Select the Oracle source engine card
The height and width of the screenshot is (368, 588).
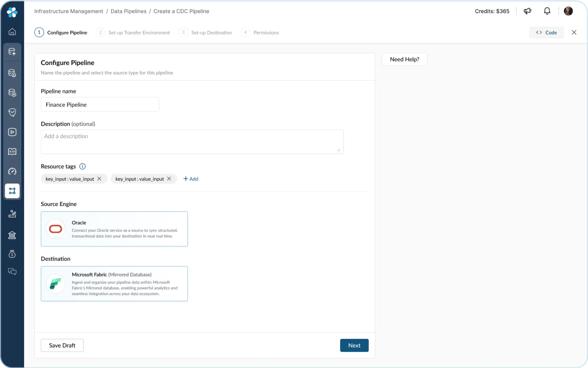point(114,229)
